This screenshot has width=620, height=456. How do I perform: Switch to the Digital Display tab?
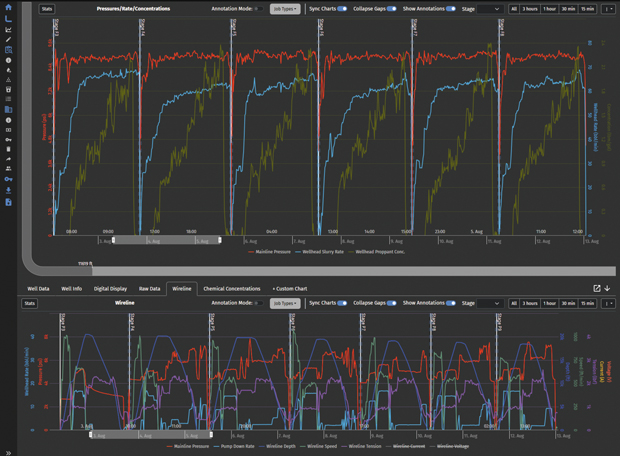point(110,288)
